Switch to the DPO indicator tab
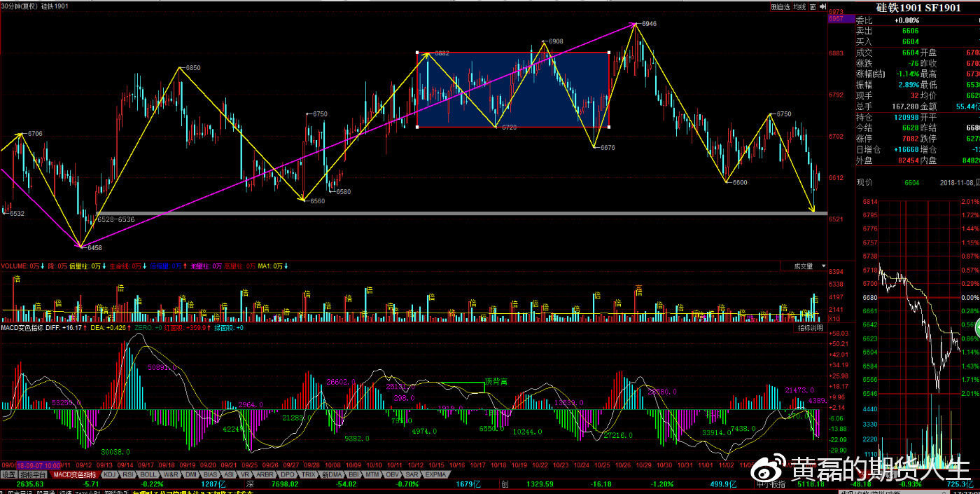The image size is (980, 494). (288, 474)
